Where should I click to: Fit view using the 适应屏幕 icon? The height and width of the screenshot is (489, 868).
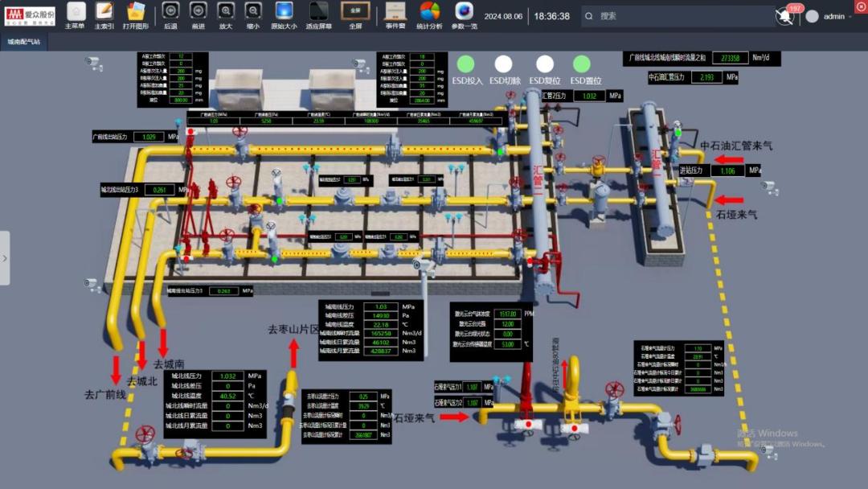tap(319, 11)
